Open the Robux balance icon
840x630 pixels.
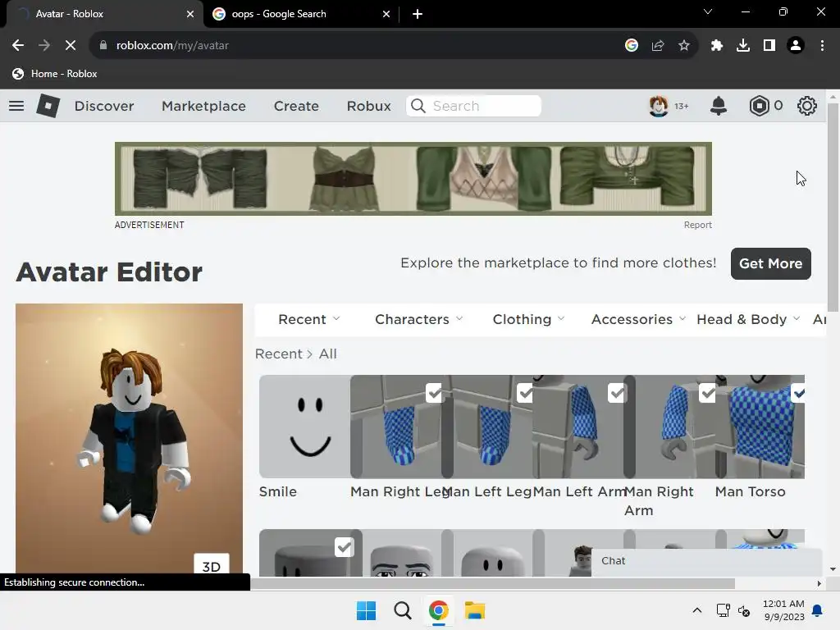(759, 106)
